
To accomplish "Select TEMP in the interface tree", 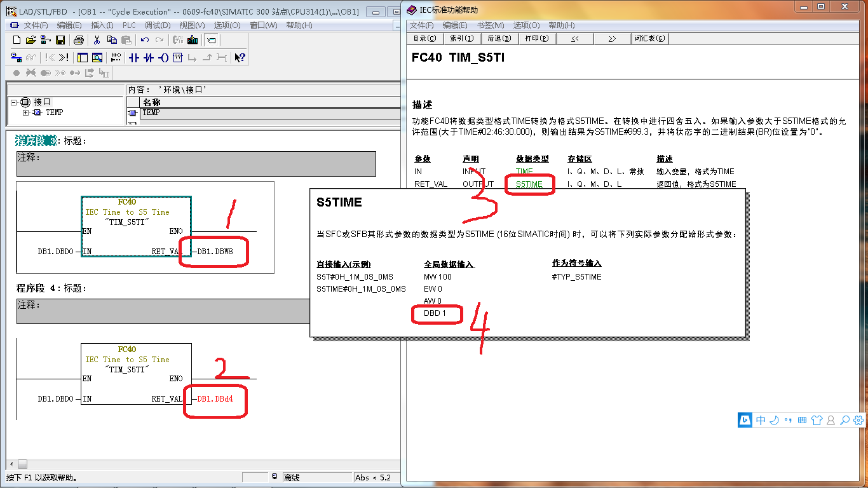I will (55, 112).
